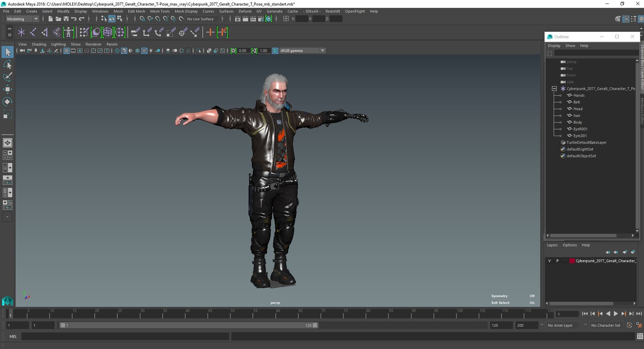
Task: Open Render Settings clapperboard with gear icon
Action: coord(261,19)
